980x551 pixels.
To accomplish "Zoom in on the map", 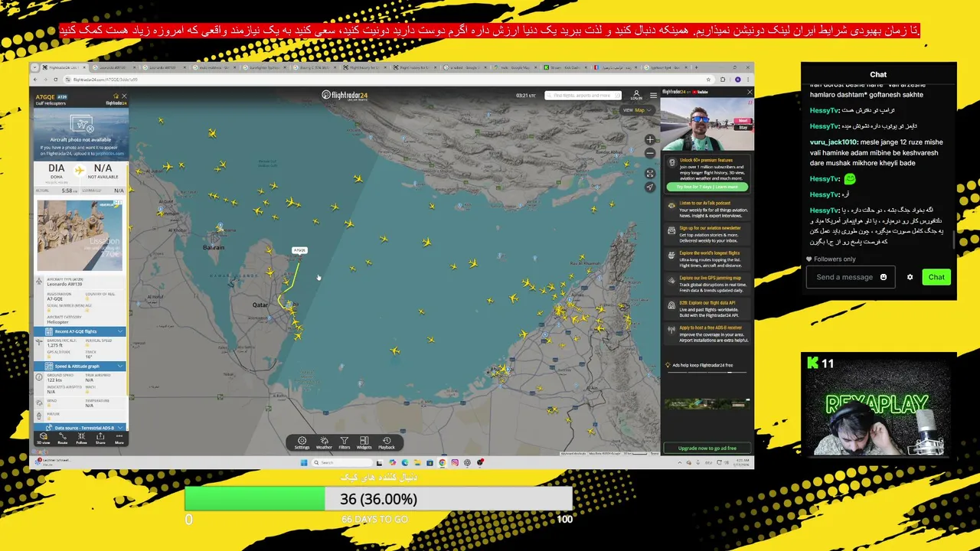I will pos(650,139).
